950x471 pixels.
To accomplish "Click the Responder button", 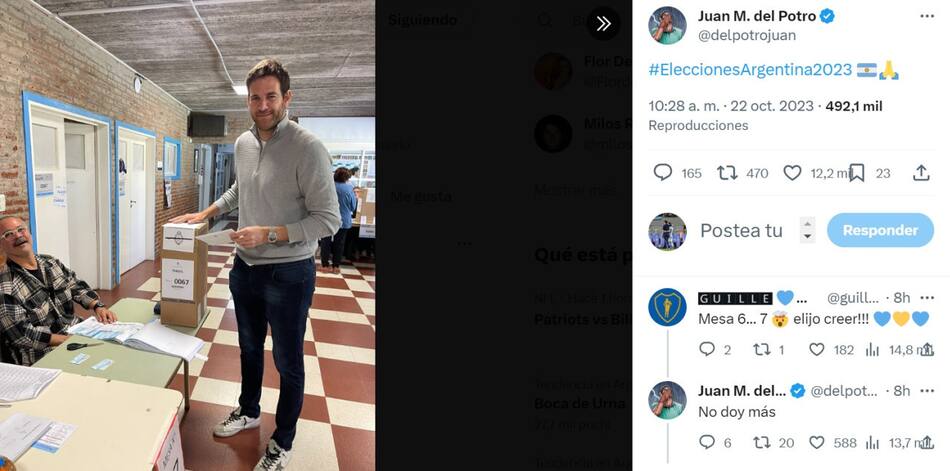I will (880, 230).
